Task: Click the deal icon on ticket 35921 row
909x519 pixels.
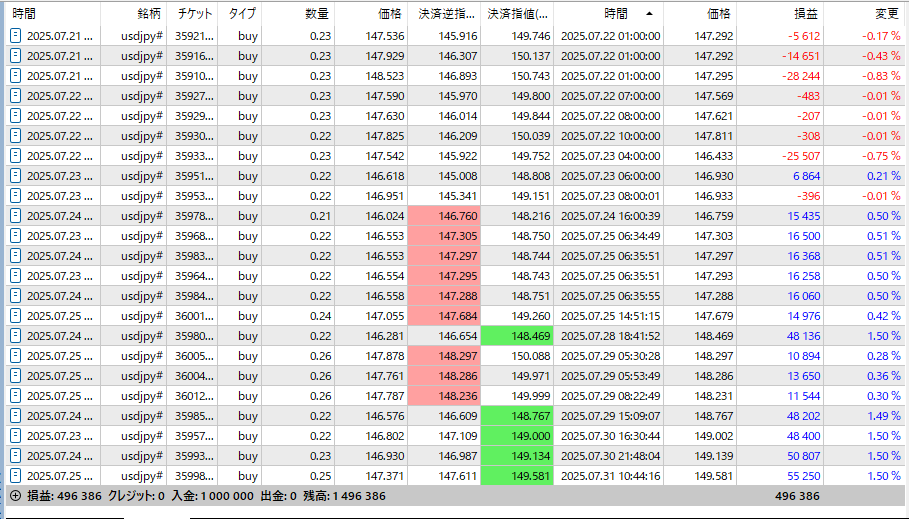Action: point(16,36)
